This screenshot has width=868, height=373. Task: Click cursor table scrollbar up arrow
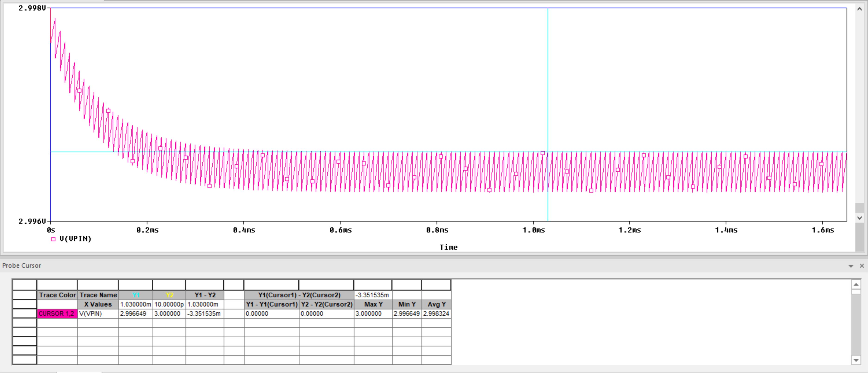[856, 284]
